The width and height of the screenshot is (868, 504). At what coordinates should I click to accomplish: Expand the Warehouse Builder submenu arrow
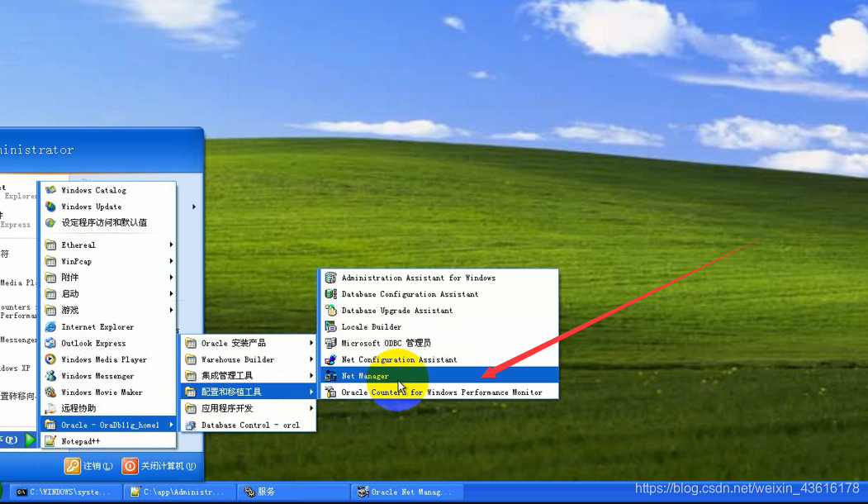click(x=311, y=359)
